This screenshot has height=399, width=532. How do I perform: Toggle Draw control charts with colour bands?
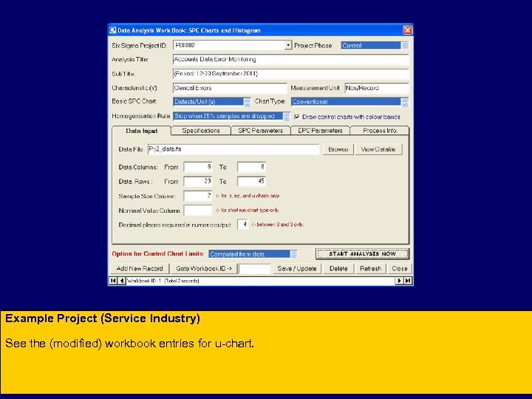(x=297, y=117)
